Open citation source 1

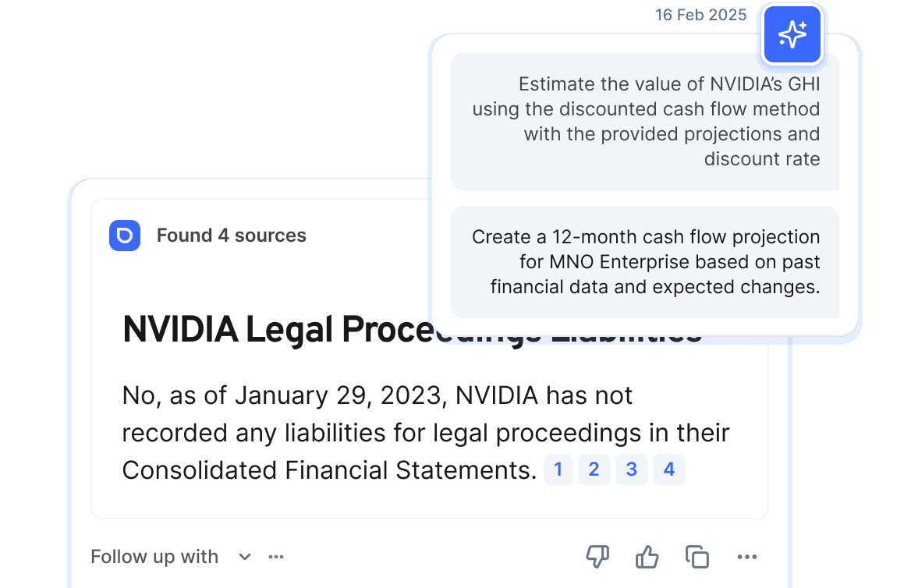558,469
